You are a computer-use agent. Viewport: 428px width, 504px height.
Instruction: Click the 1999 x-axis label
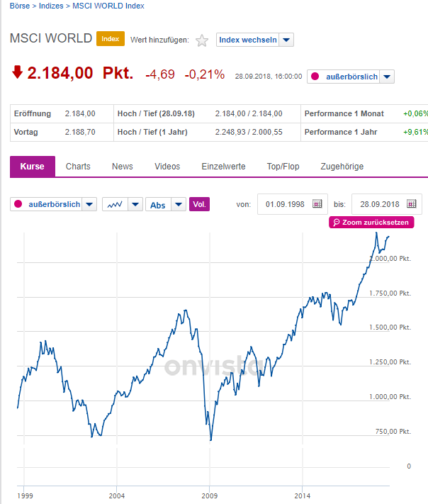point(25,495)
